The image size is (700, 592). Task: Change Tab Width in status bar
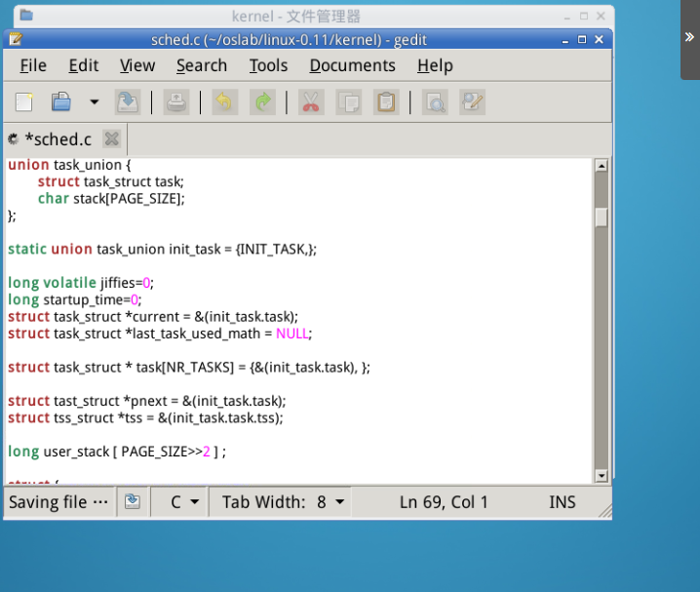tap(283, 502)
